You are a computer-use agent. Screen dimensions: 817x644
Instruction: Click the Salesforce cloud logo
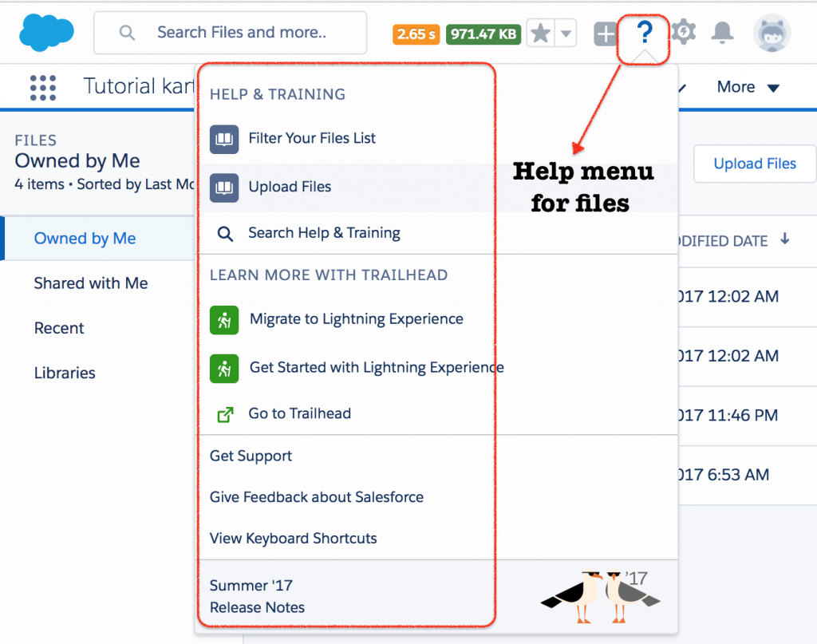46,32
